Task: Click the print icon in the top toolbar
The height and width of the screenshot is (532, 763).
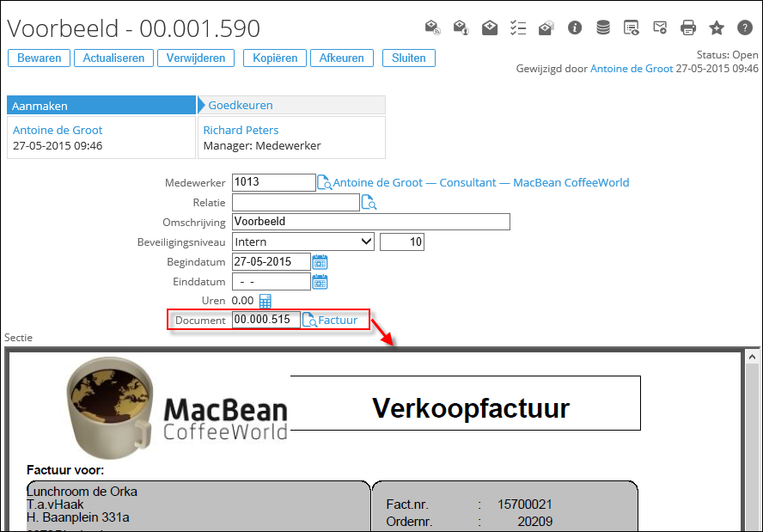Action: click(688, 28)
